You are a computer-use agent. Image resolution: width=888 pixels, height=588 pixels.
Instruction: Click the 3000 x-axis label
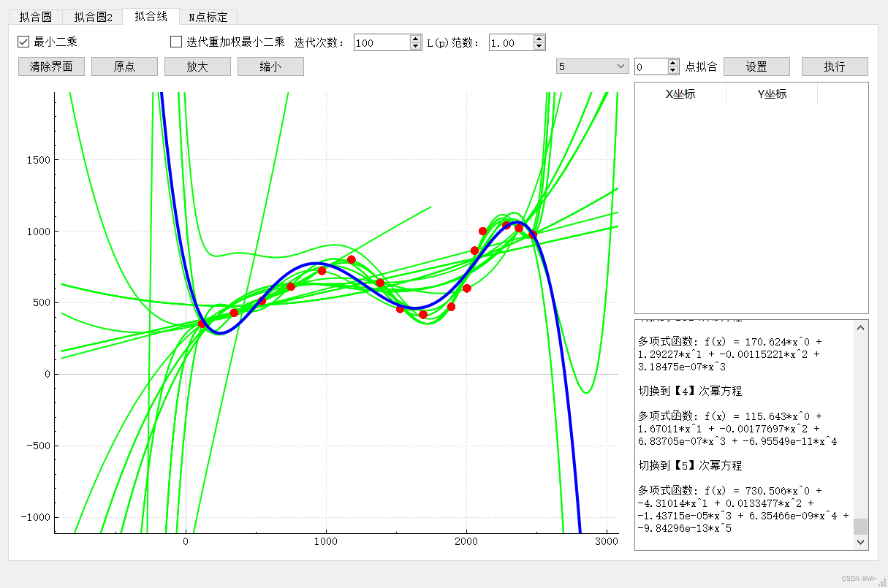click(606, 541)
